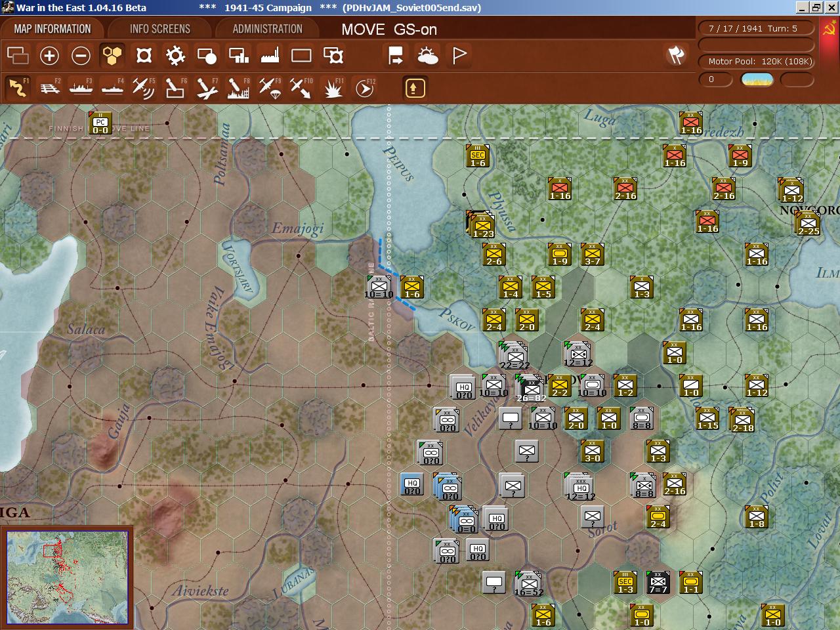Click the ground weather indicator pill
This screenshot has height=630, width=840.
(x=757, y=79)
